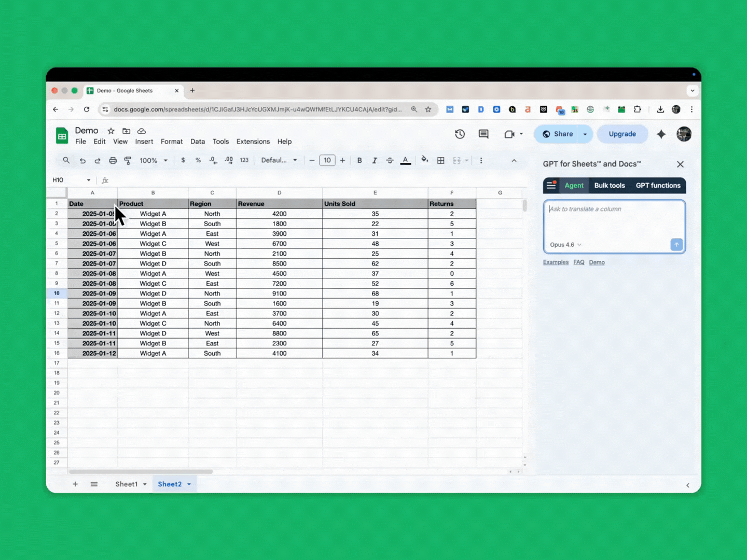Open the fill color tool
The height and width of the screenshot is (560, 747).
coord(424,160)
